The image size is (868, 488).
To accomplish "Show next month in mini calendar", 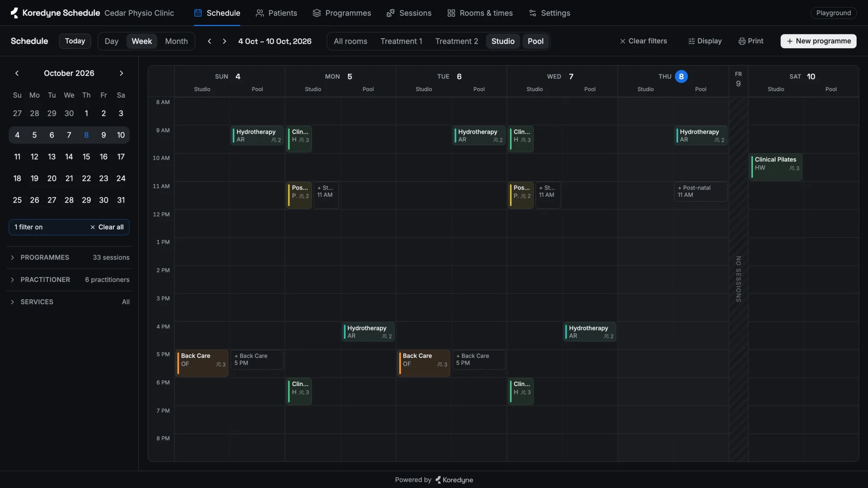I will pos(122,73).
